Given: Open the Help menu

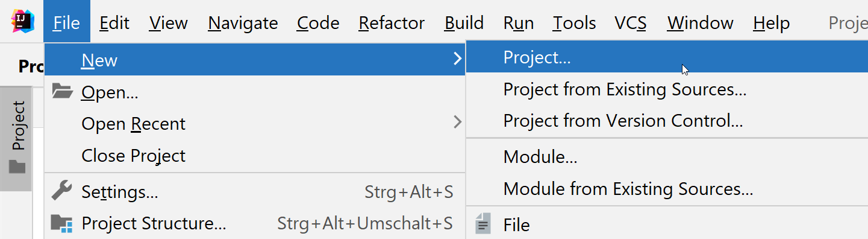Looking at the screenshot, I should (771, 23).
